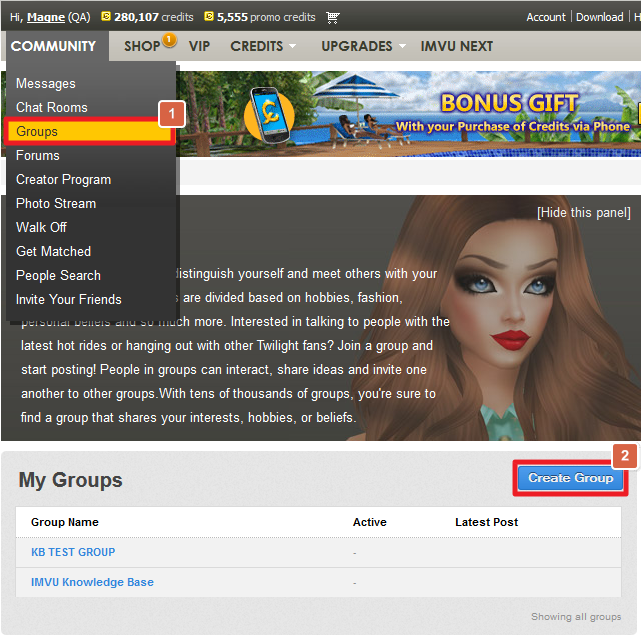The image size is (641, 635).
Task: Expand the CREDITS dropdown menu
Action: [263, 46]
